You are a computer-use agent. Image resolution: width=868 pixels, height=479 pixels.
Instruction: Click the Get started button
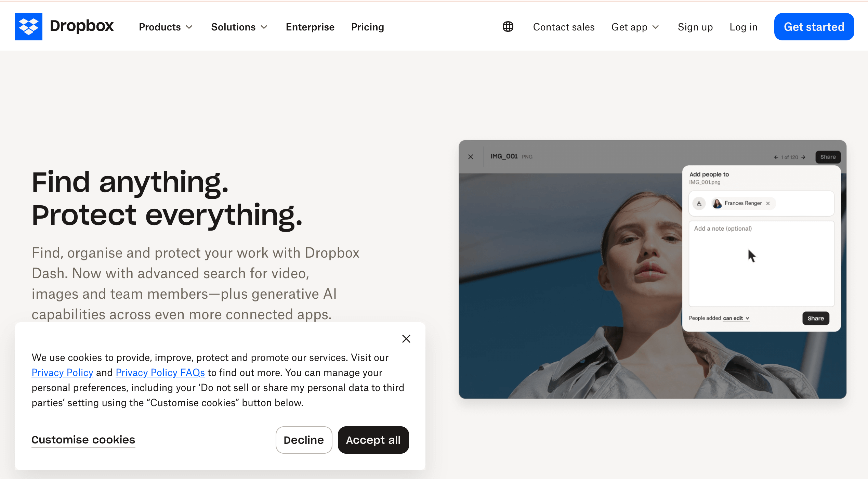pyautogui.click(x=814, y=27)
